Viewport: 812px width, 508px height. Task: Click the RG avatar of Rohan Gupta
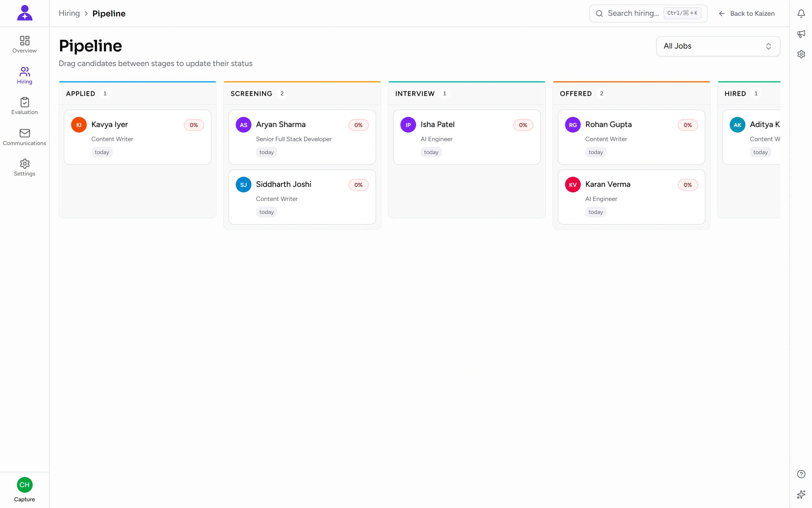tap(573, 125)
